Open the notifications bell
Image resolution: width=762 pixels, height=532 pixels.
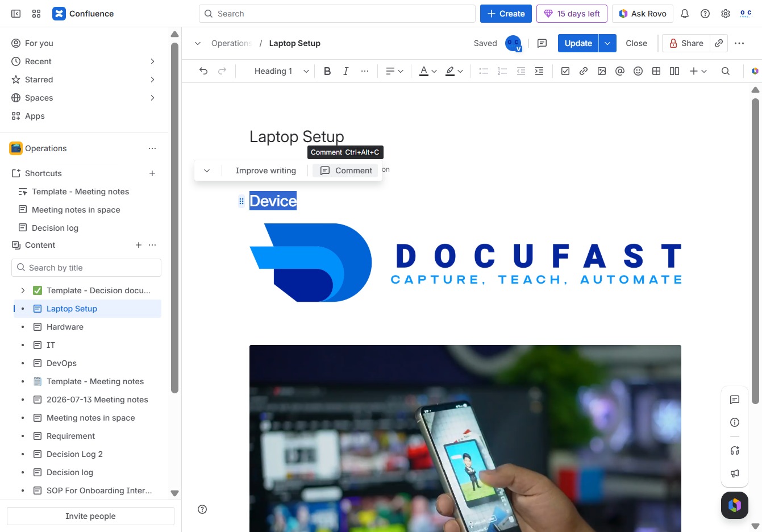[685, 14]
